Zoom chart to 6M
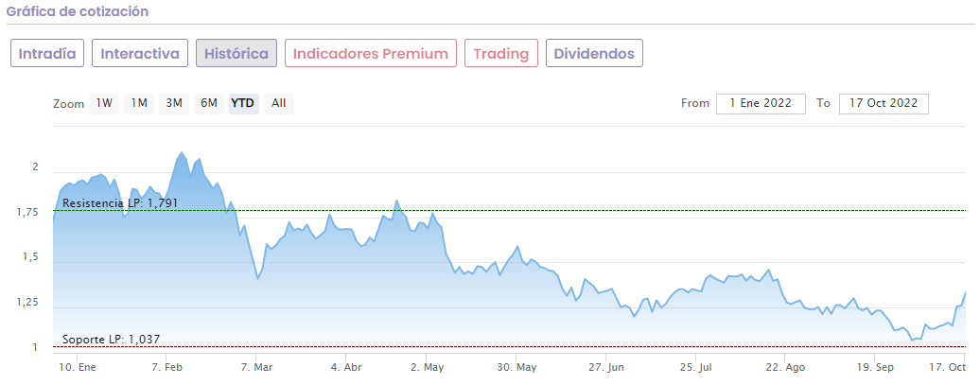Viewport: 980px width, 385px height. tap(209, 103)
